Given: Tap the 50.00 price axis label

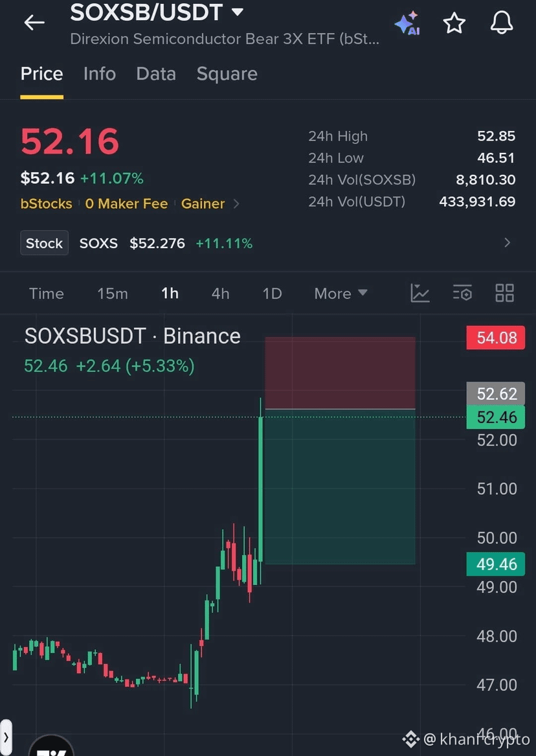Looking at the screenshot, I should [497, 538].
